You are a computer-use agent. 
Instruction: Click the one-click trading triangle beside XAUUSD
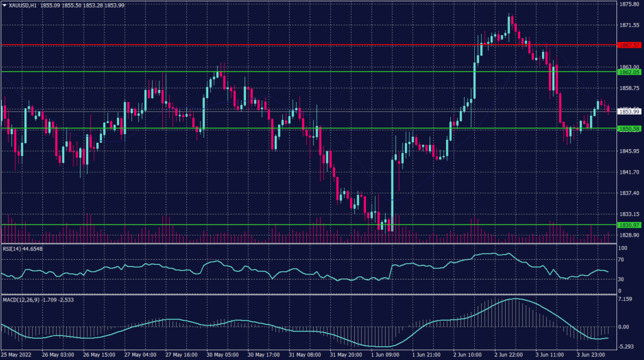click(x=4, y=5)
